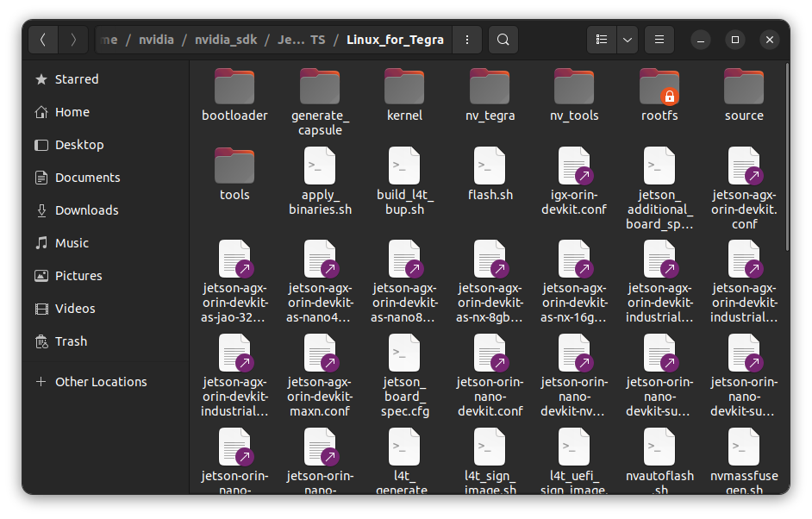Select jetson-agx-orin-devkit-as-nx-16g... file
This screenshot has height=519, width=812.
[574, 282]
